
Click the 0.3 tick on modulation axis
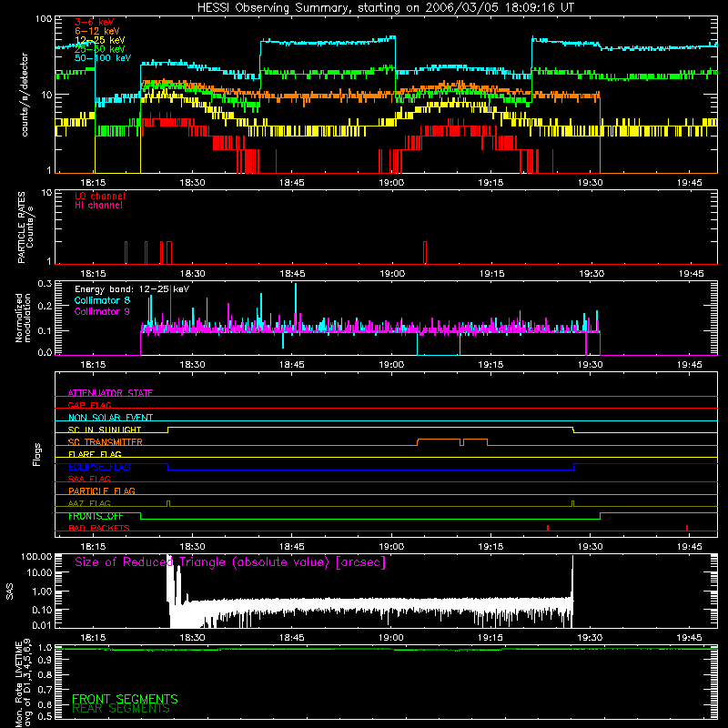click(45, 283)
